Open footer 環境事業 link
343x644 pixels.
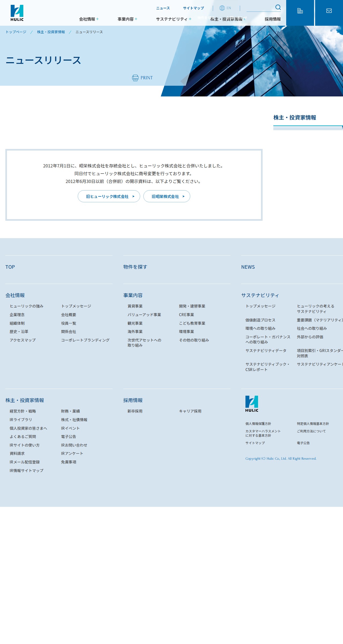click(x=187, y=332)
